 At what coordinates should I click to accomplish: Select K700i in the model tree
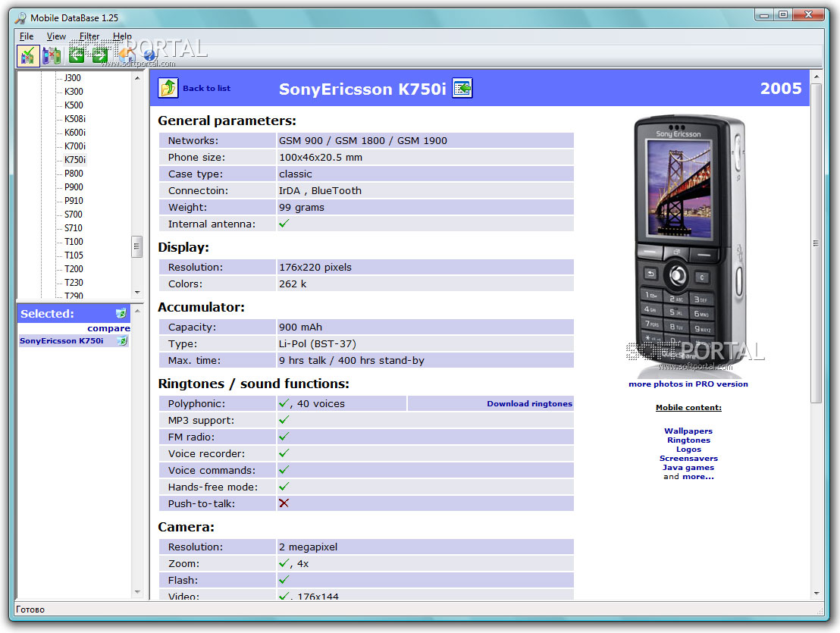(75, 146)
